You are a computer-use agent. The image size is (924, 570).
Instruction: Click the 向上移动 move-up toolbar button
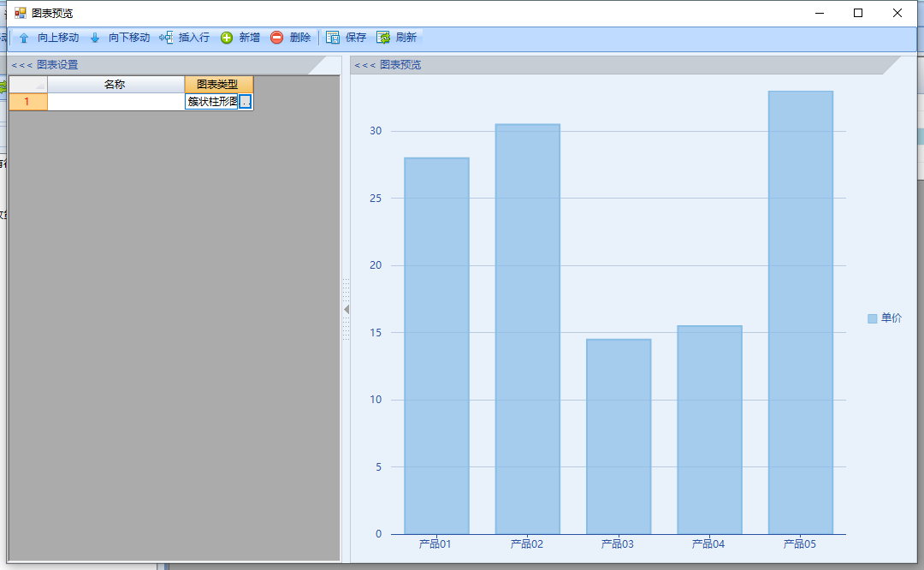48,38
